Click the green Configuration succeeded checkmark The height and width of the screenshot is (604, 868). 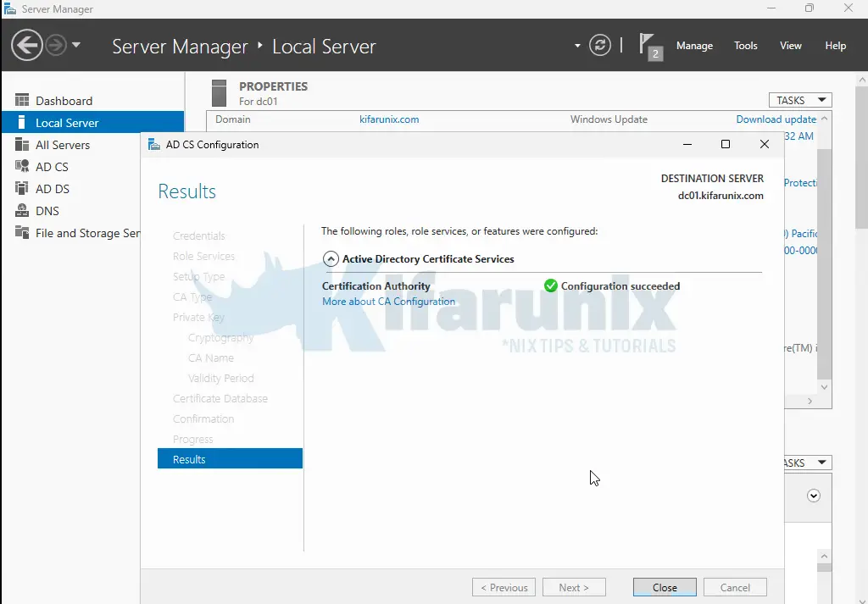coord(550,286)
